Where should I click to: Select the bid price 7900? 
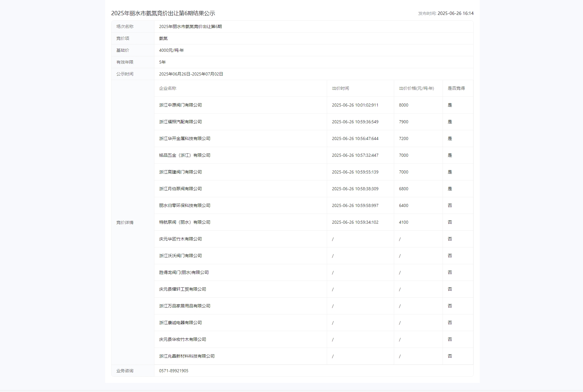pyautogui.click(x=404, y=122)
